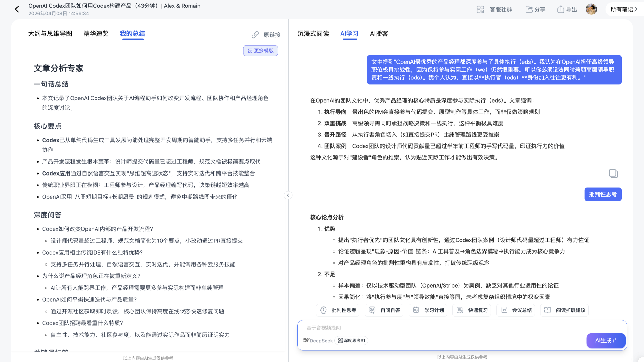
Task: Toggle 深度思考R1 deep thinking mode
Action: pos(351,341)
